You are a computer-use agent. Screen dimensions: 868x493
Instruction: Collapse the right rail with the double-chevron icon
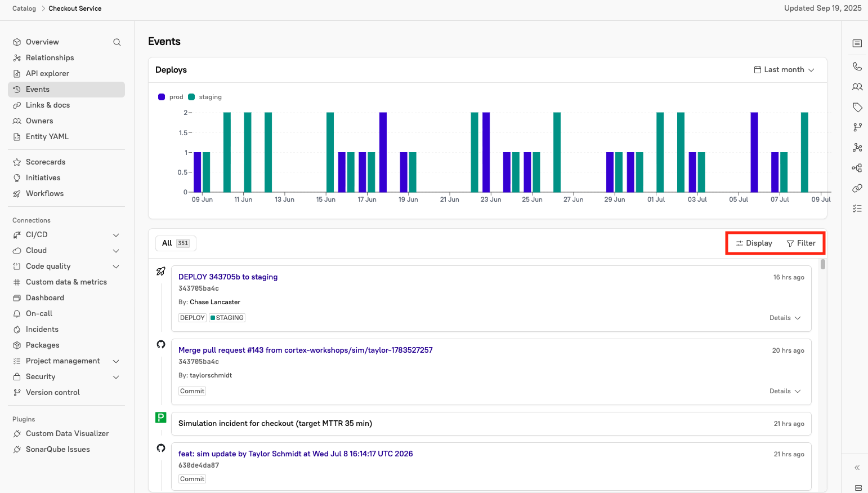[857, 468]
